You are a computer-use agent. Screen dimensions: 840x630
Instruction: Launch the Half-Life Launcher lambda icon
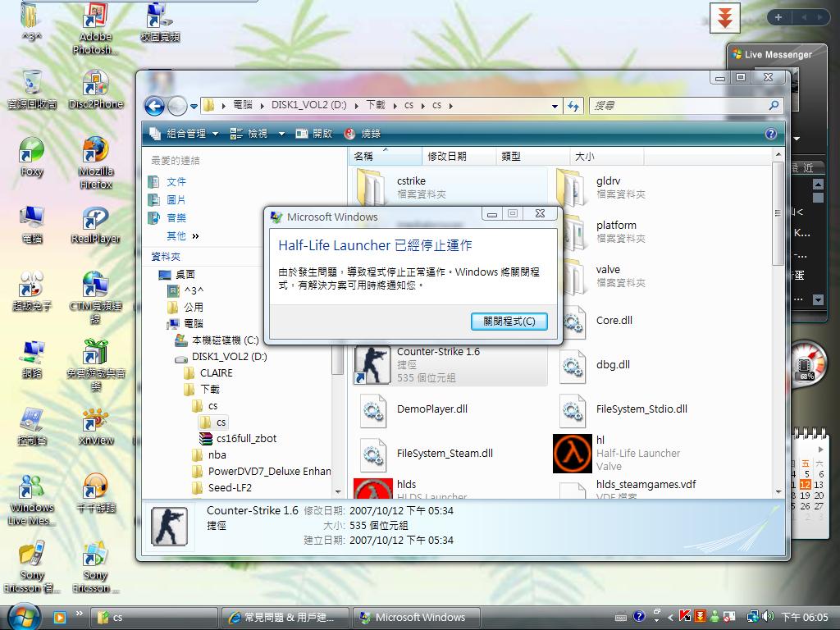572,454
